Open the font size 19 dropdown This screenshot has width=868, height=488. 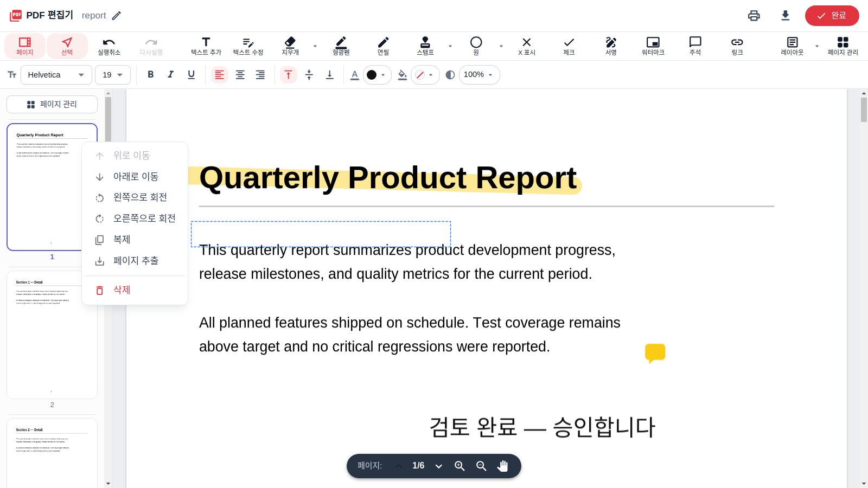pos(113,75)
